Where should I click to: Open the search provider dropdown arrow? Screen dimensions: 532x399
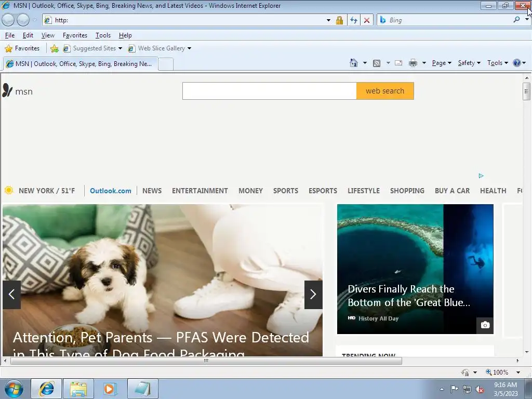coord(527,20)
